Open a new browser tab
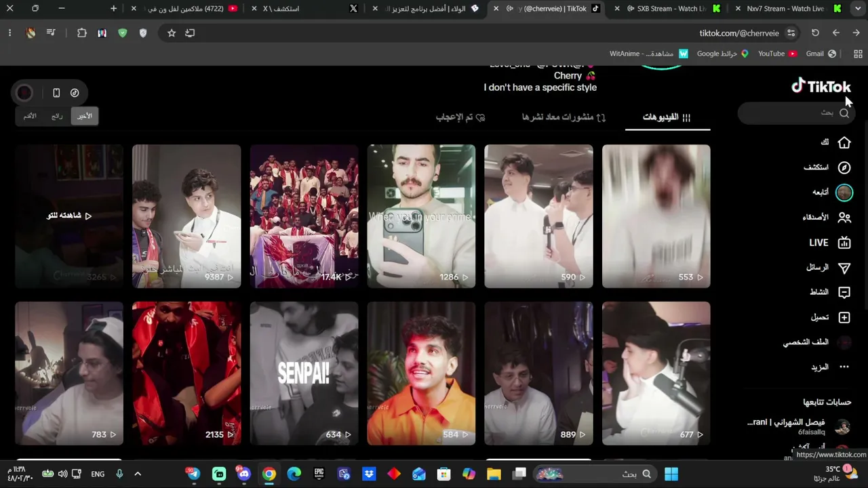 click(113, 9)
